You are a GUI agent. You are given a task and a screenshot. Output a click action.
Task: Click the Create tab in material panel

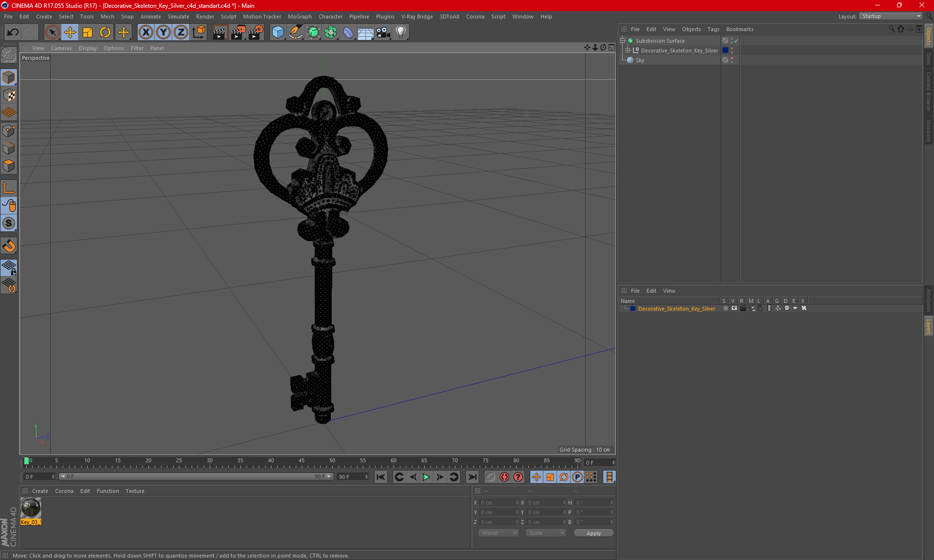(x=39, y=490)
